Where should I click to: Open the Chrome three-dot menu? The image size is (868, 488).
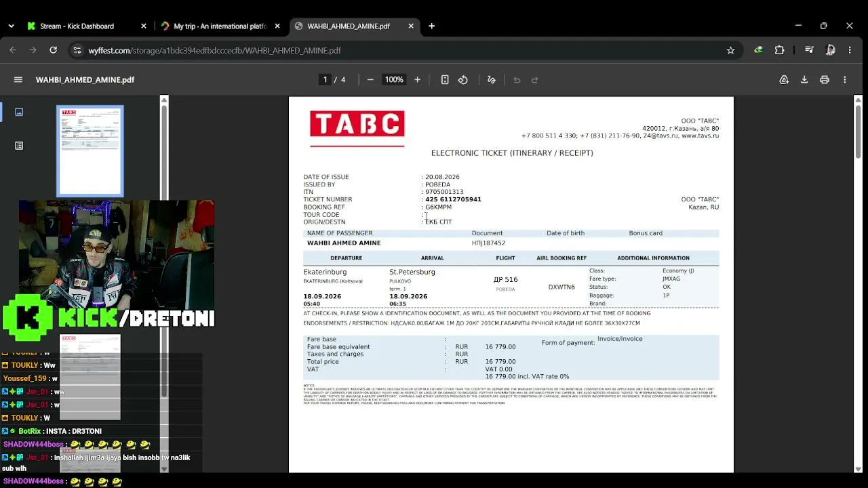pos(850,50)
